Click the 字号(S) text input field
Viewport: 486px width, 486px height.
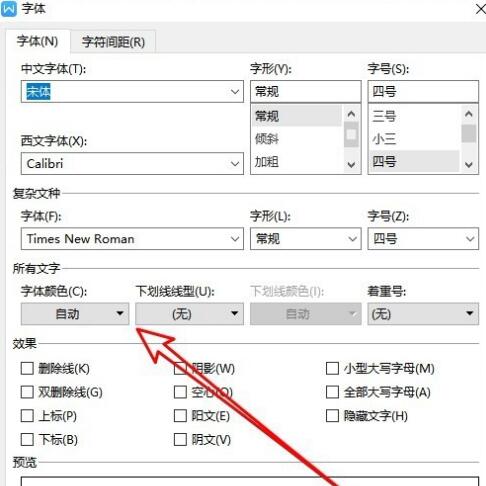pyautogui.click(x=423, y=91)
